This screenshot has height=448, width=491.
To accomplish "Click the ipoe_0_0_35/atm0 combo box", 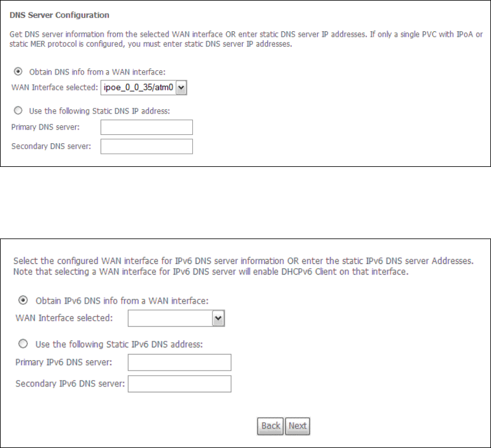I will point(144,88).
